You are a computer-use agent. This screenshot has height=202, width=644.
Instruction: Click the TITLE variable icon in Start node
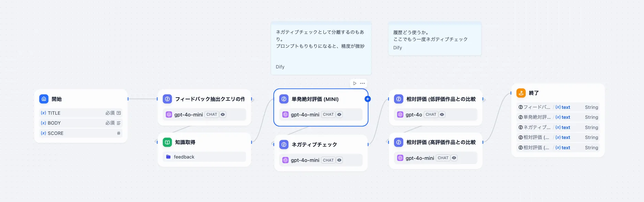pyautogui.click(x=43, y=113)
